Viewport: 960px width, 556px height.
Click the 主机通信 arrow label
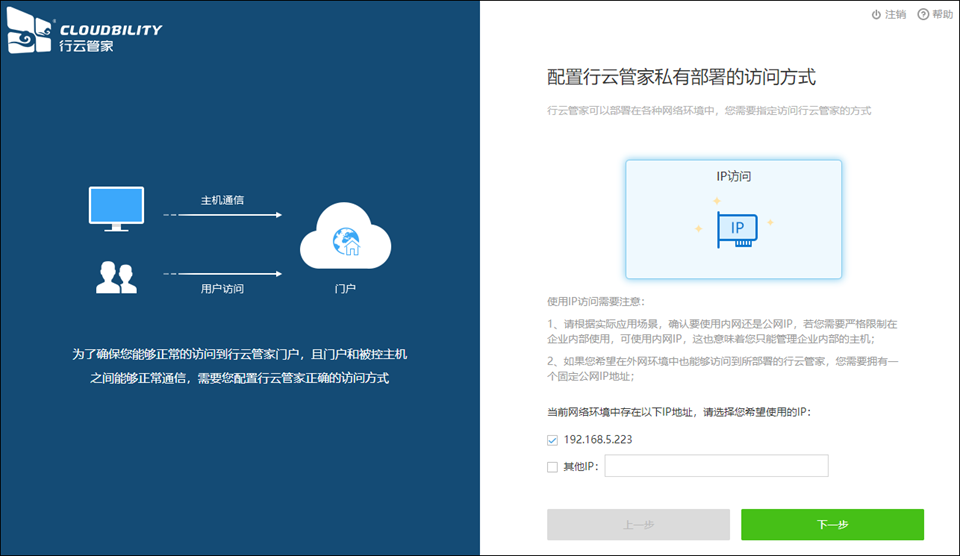(222, 200)
